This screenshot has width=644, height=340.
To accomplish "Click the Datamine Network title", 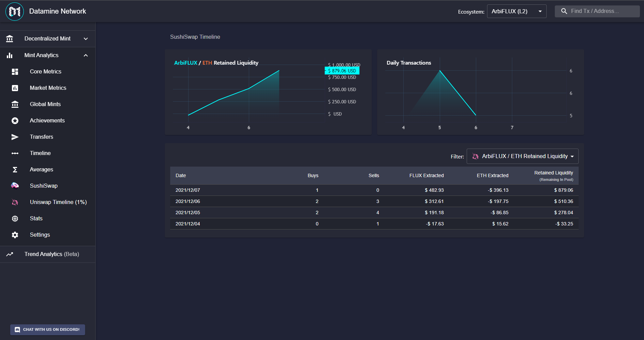I will click(58, 11).
